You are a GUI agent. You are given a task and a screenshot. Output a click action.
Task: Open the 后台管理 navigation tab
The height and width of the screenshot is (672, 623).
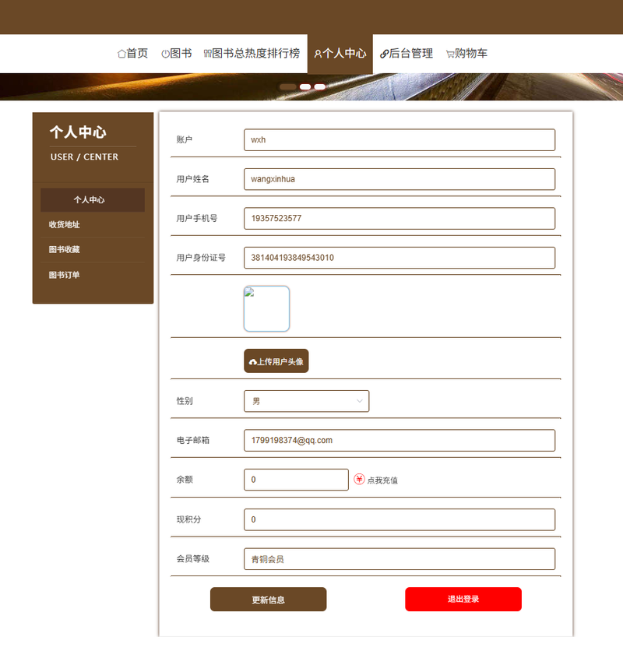click(407, 54)
